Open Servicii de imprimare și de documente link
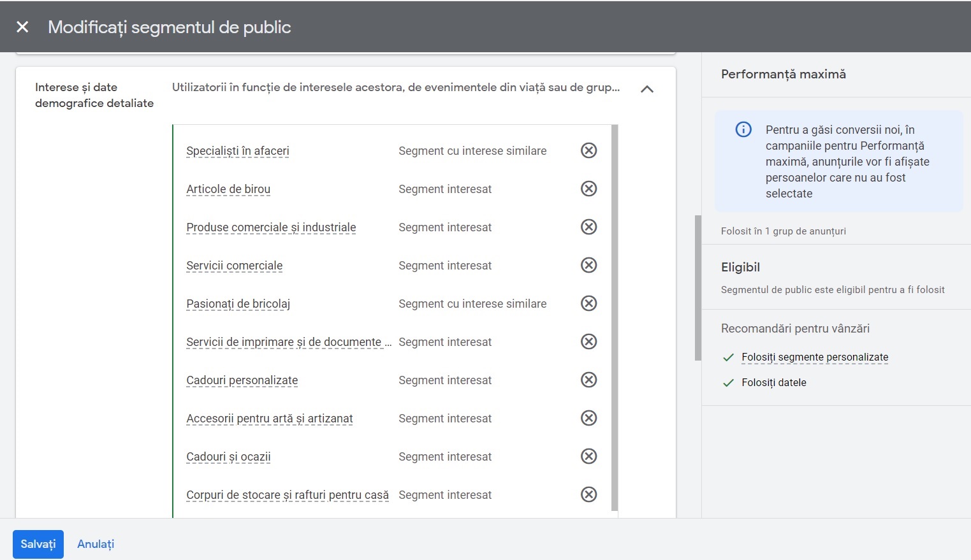The width and height of the screenshot is (971, 560). coord(289,342)
